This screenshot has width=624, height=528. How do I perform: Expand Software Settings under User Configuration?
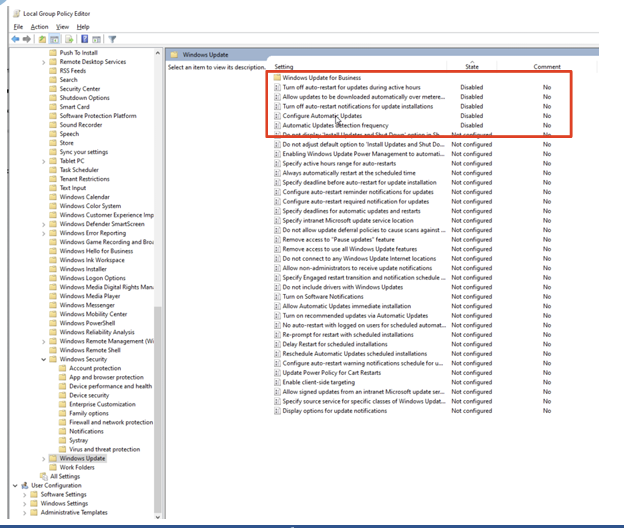point(25,495)
